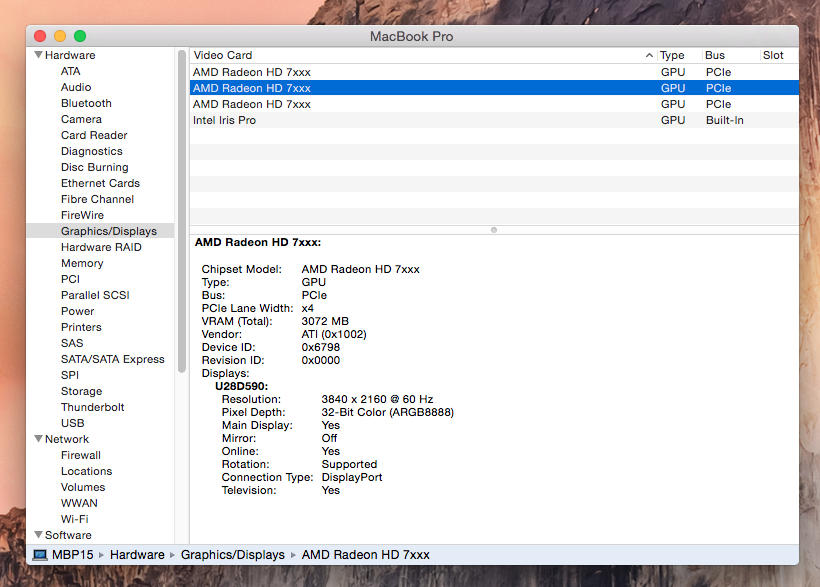Select PCI in the sidebar
The image size is (820, 587).
(71, 279)
